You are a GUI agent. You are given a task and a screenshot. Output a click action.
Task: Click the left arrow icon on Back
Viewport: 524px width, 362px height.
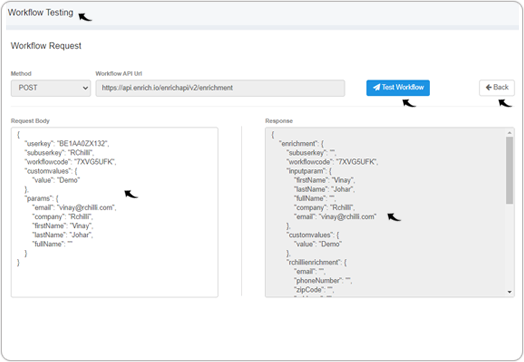pos(489,88)
